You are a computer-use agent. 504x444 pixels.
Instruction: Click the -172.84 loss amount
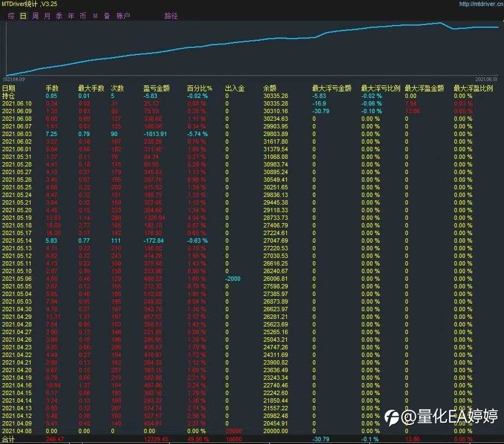[153, 240]
